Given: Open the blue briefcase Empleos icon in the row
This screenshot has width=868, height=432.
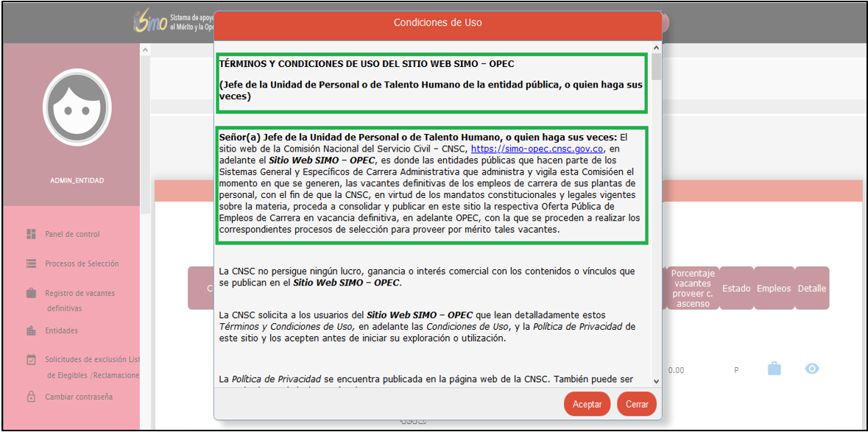Looking at the screenshot, I should (x=774, y=369).
